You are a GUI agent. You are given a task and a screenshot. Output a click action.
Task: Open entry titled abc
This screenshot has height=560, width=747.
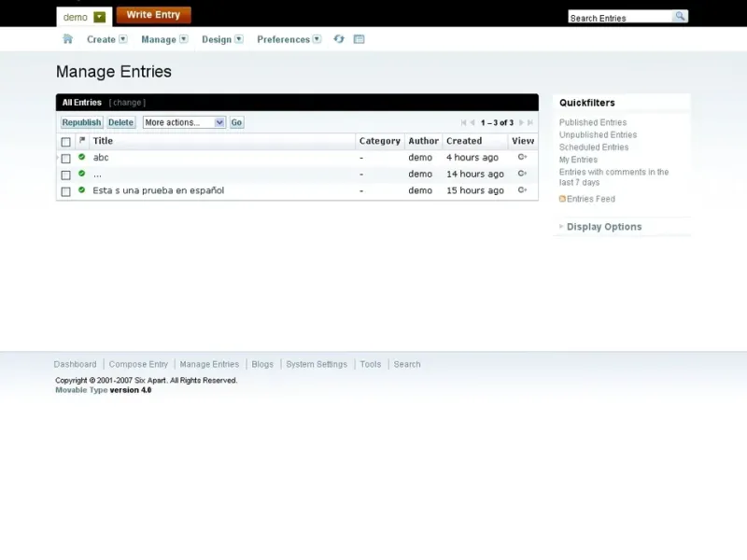click(x=101, y=157)
